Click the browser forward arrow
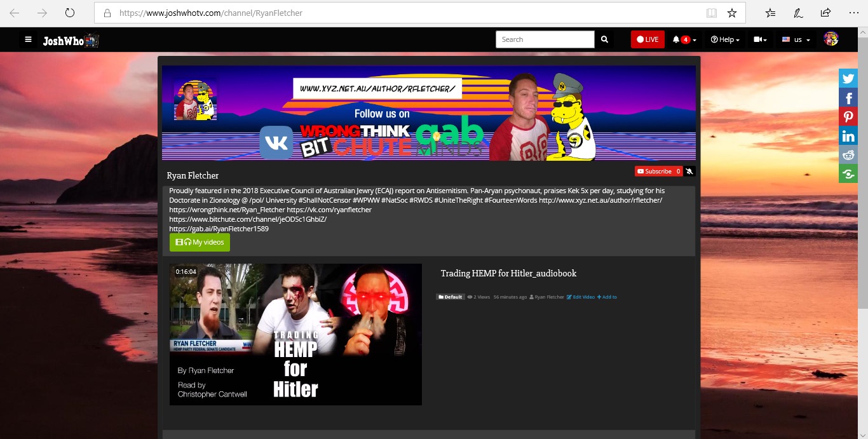Screen dimensions: 868x439 42,13
